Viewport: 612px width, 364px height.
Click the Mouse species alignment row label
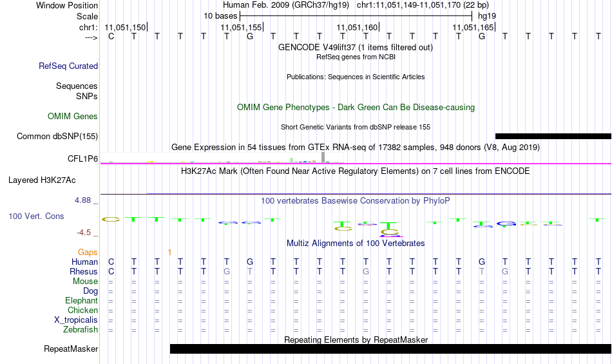pyautogui.click(x=85, y=282)
